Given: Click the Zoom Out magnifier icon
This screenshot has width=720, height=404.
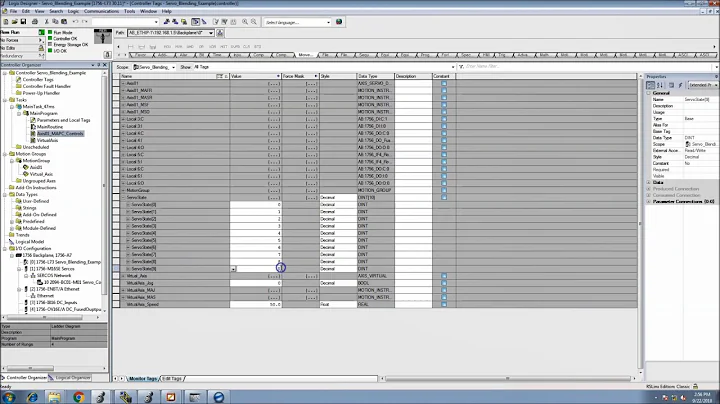Looking at the screenshot, I should [253, 22].
